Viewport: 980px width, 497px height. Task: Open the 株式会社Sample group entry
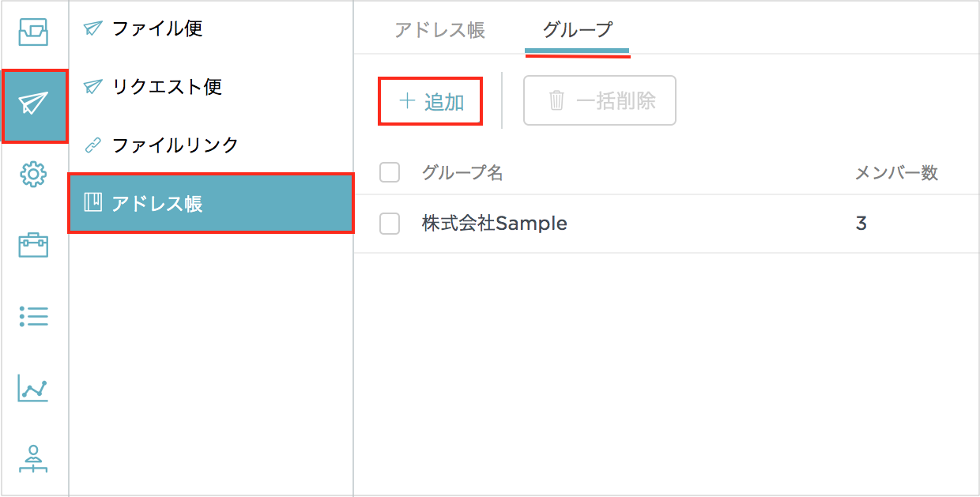pyautogui.click(x=494, y=224)
